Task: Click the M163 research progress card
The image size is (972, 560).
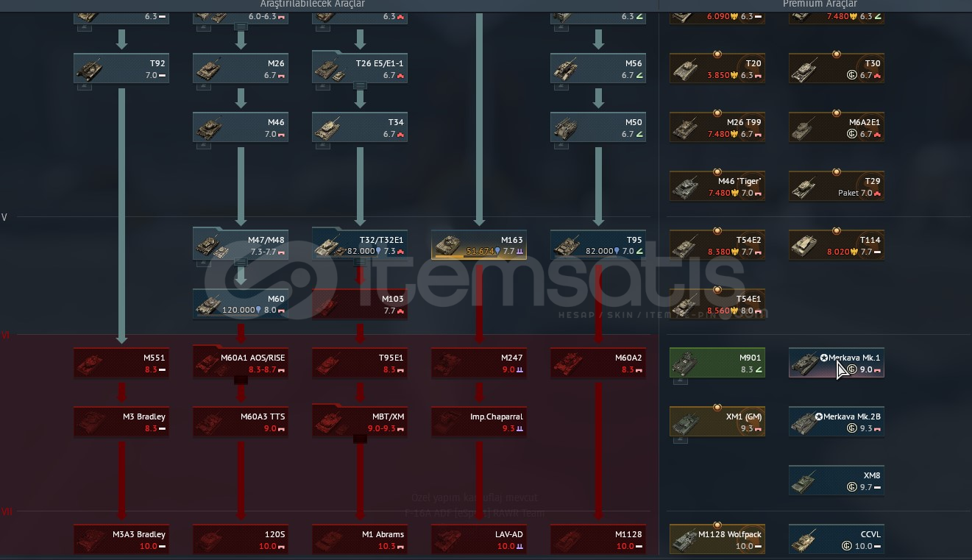Action: 479,245
